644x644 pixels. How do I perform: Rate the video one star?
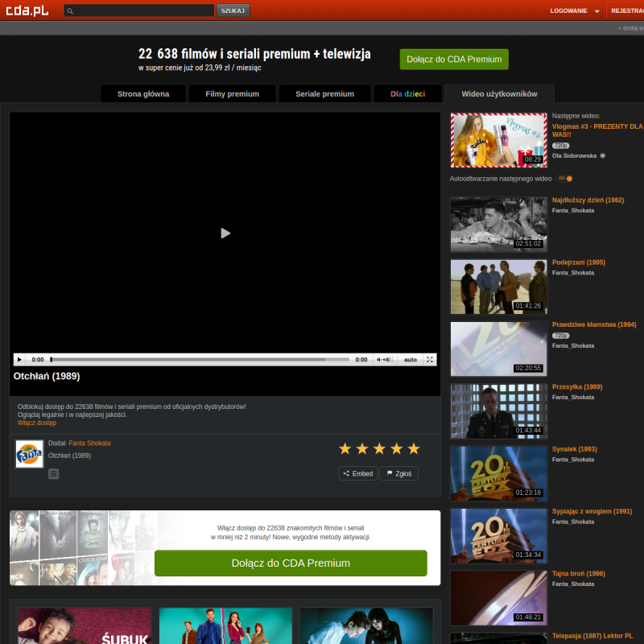[x=345, y=448]
